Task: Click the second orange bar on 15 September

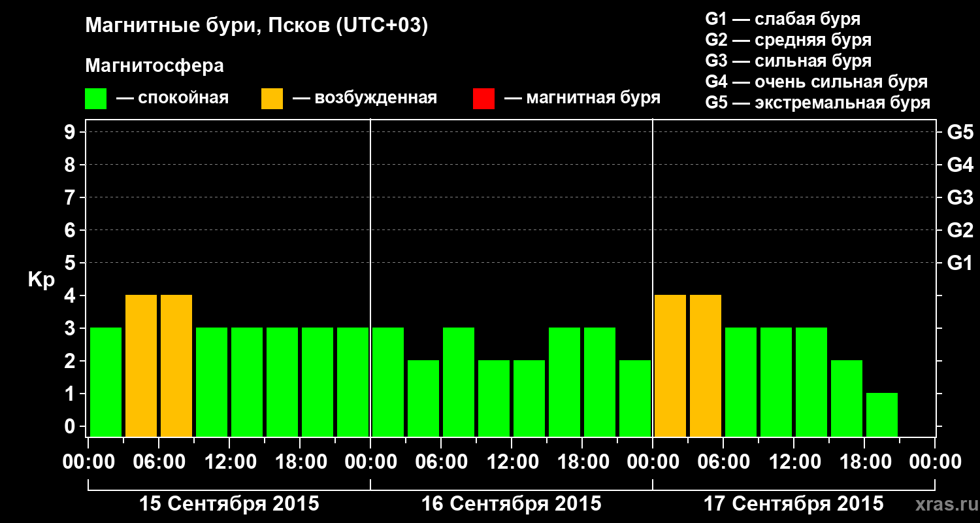Action: [176, 365]
